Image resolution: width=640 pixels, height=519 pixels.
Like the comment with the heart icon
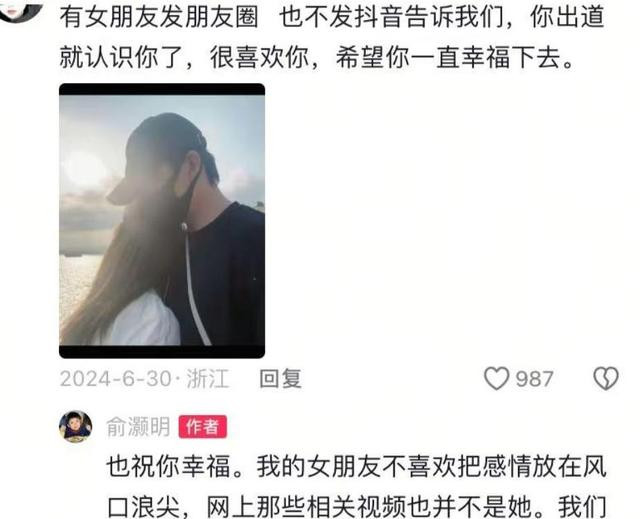(x=496, y=378)
